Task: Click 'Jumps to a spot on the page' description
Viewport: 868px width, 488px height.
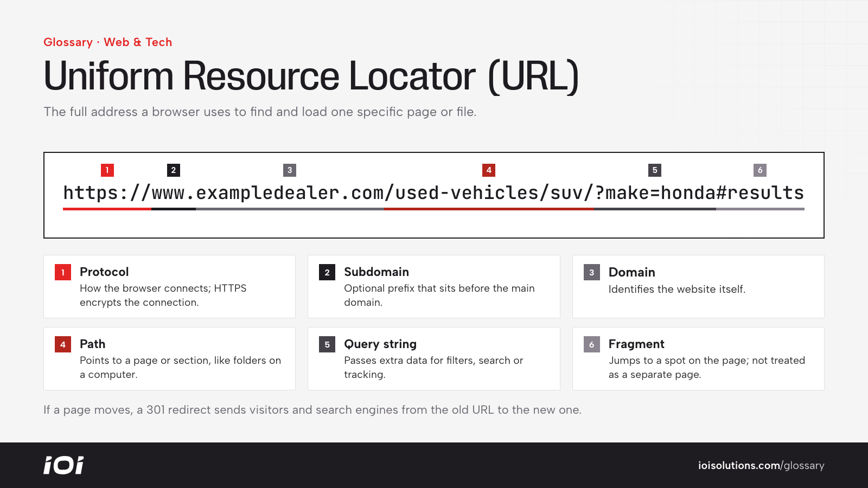Action: (707, 368)
